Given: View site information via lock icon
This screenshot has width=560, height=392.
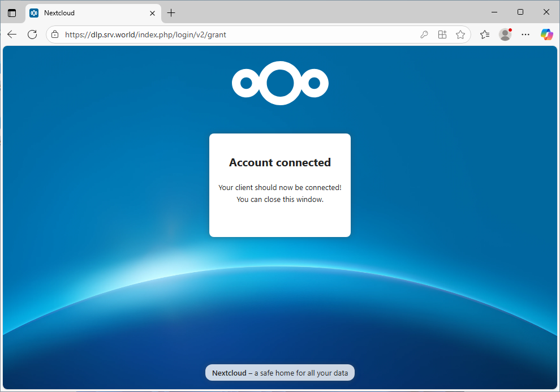Looking at the screenshot, I should (55, 35).
